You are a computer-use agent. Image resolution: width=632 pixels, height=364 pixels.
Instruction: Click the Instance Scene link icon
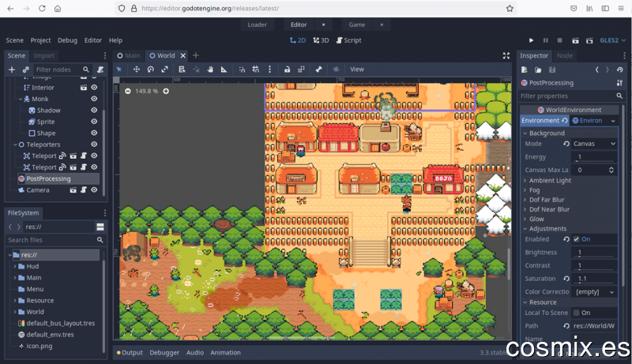click(26, 69)
